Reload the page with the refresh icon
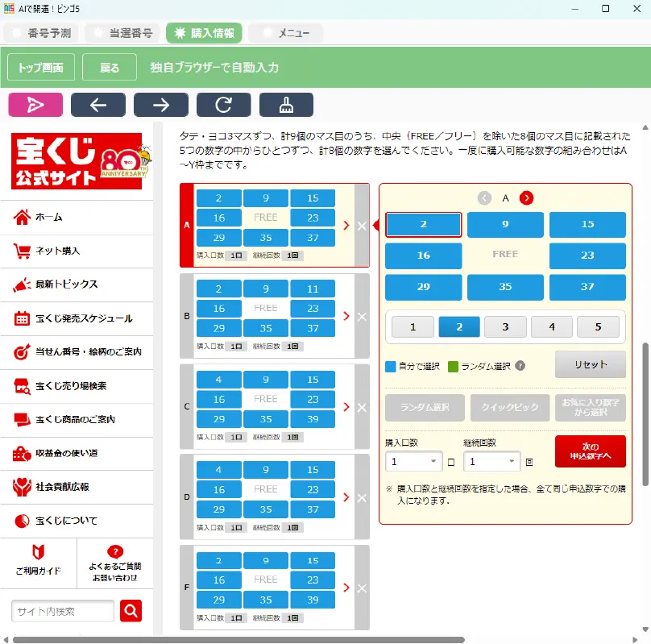The image size is (651, 644). tap(223, 104)
